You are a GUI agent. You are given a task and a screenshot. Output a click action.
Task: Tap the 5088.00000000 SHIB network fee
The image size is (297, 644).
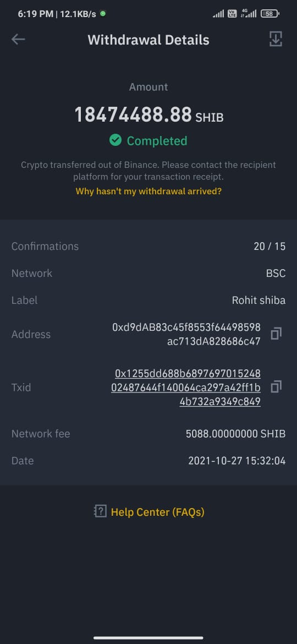pyautogui.click(x=235, y=434)
